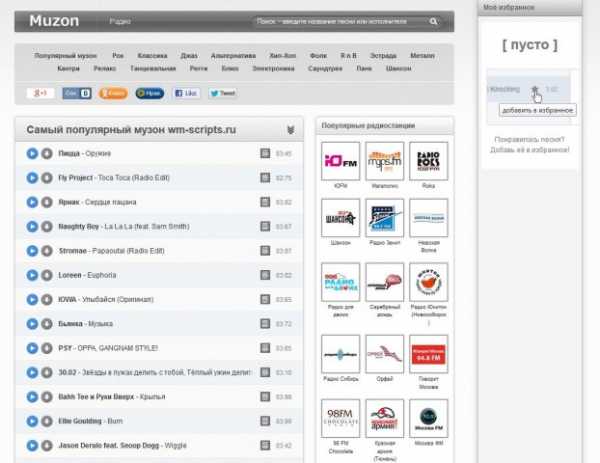600x463 pixels.
Task: Open lyrics icon for PSY track
Action: click(265, 348)
